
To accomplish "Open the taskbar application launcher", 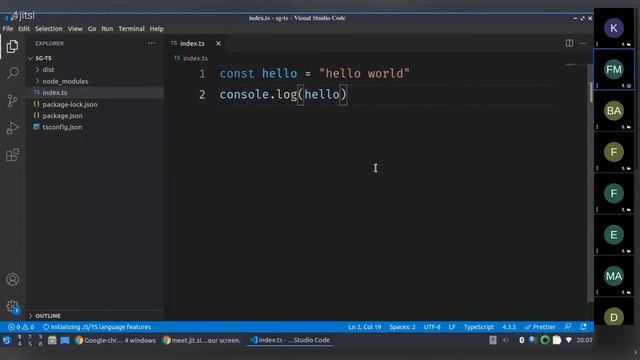I will (7, 340).
